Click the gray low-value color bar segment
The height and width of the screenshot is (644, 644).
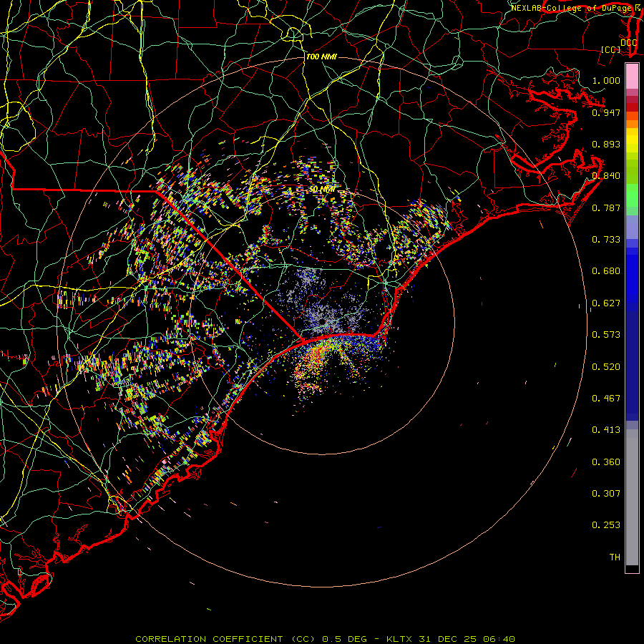[x=632, y=497]
